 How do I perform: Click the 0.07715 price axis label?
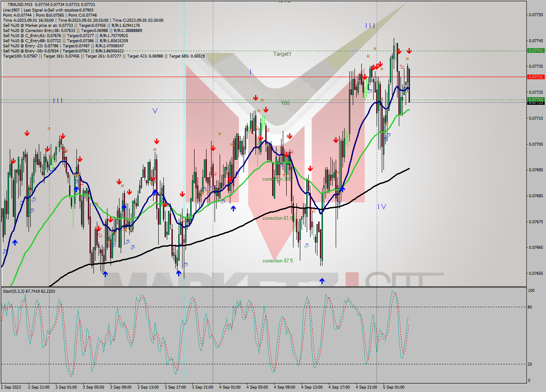[535, 118]
